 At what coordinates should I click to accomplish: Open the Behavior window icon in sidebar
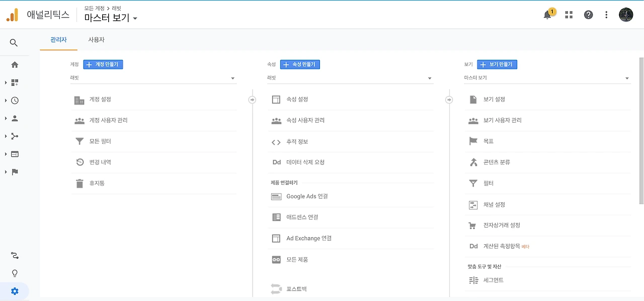15,154
